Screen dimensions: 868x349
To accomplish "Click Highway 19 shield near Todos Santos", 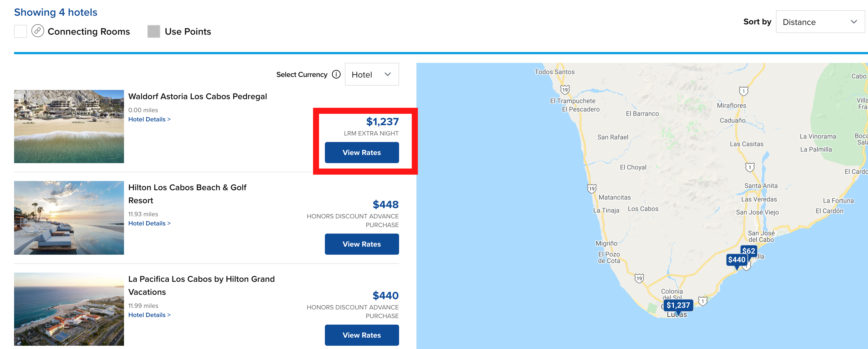I will (x=565, y=90).
